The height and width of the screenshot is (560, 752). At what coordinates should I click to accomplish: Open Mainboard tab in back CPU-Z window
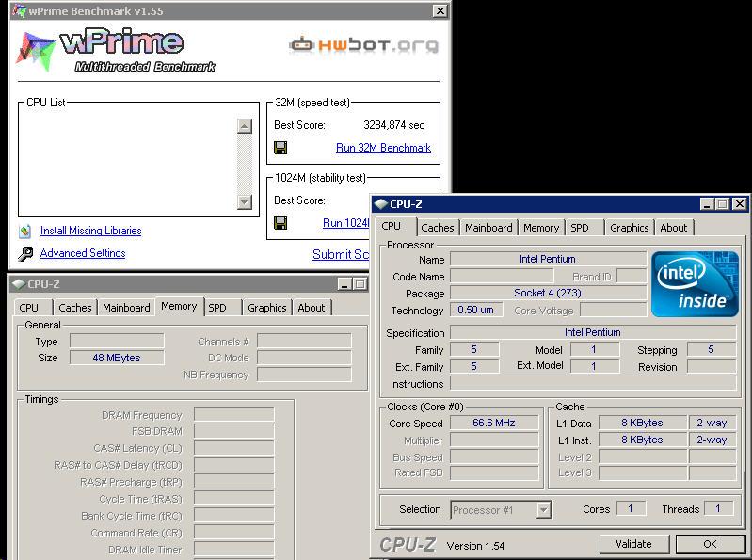127,308
